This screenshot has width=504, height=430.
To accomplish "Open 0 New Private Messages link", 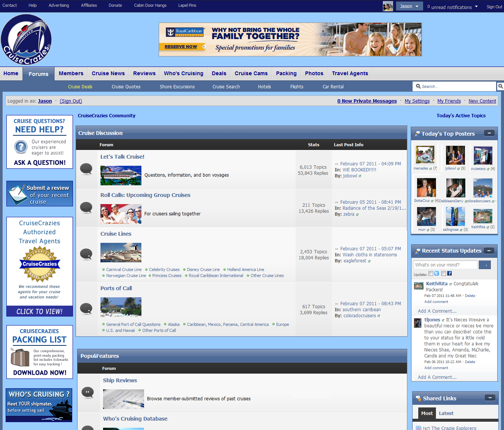I will [367, 101].
